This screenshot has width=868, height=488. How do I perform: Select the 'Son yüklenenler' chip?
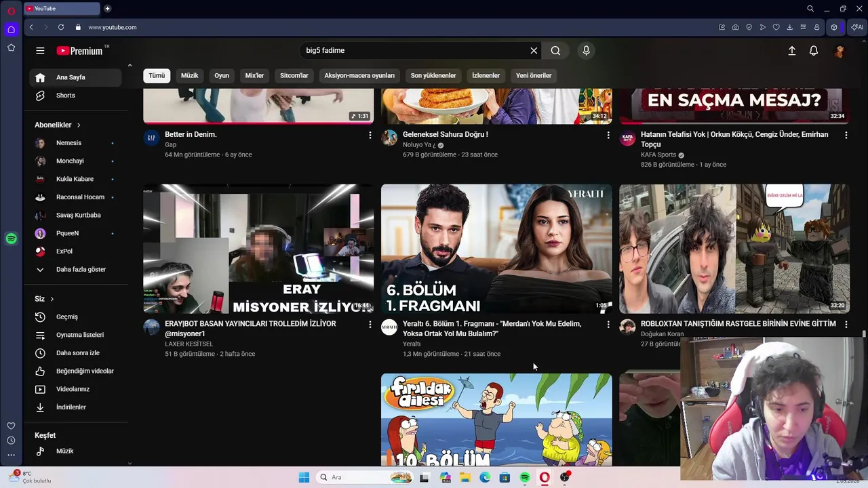pyautogui.click(x=433, y=75)
